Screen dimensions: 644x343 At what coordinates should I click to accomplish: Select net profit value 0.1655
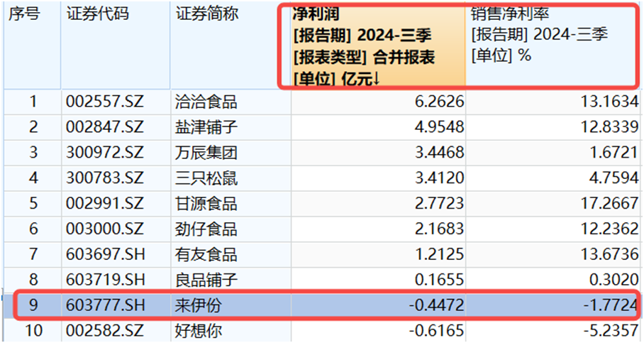440,280
